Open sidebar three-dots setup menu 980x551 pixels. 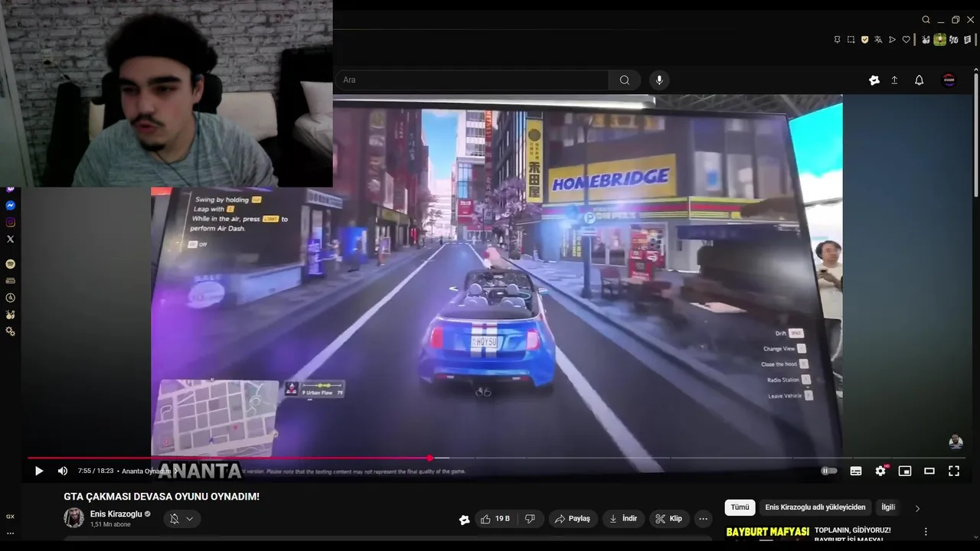tap(10, 533)
